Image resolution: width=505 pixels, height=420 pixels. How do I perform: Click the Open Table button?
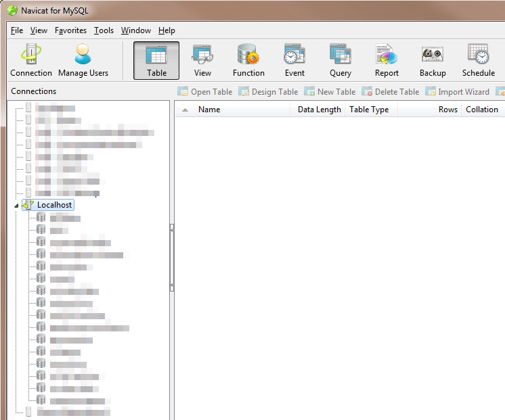[x=204, y=92]
